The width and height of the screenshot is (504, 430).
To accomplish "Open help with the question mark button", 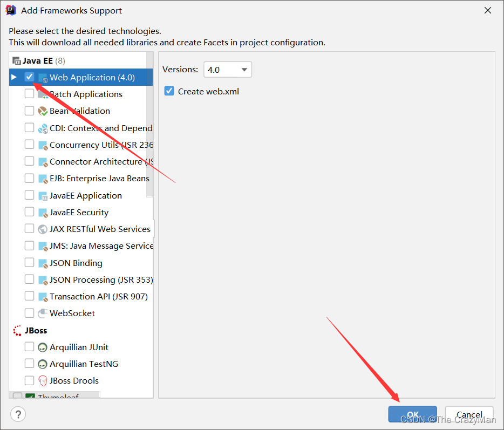I will (18, 414).
